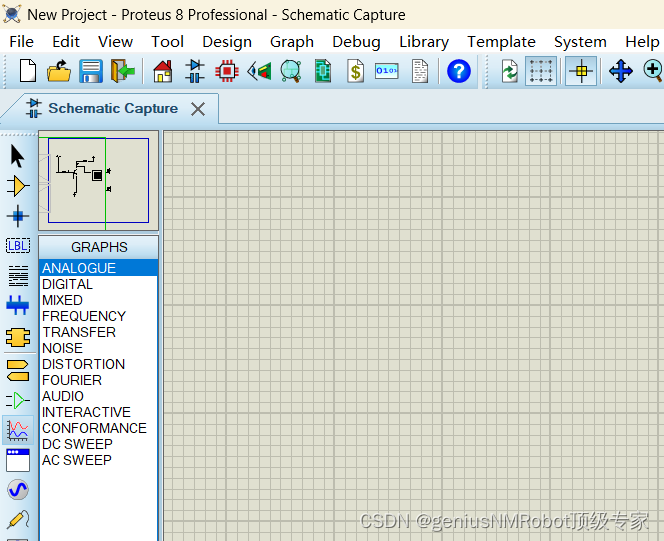The height and width of the screenshot is (541, 664).
Task: Switch to the Schematic Capture tab
Action: tap(113, 108)
